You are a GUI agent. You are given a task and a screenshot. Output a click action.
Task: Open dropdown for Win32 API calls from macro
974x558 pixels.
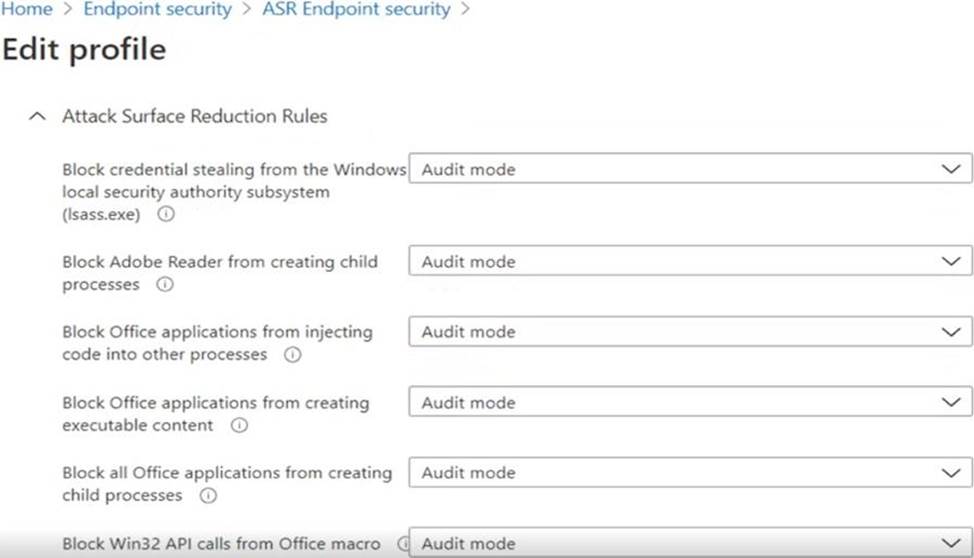coord(689,544)
